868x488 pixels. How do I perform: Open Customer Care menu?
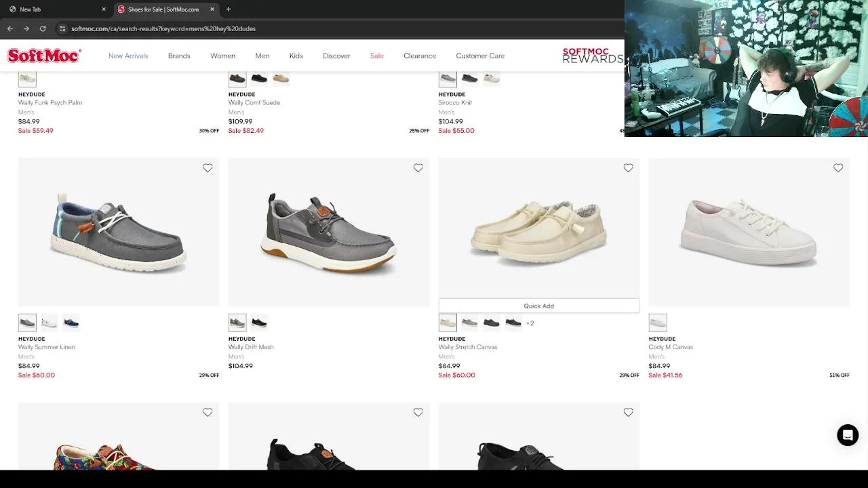480,56
